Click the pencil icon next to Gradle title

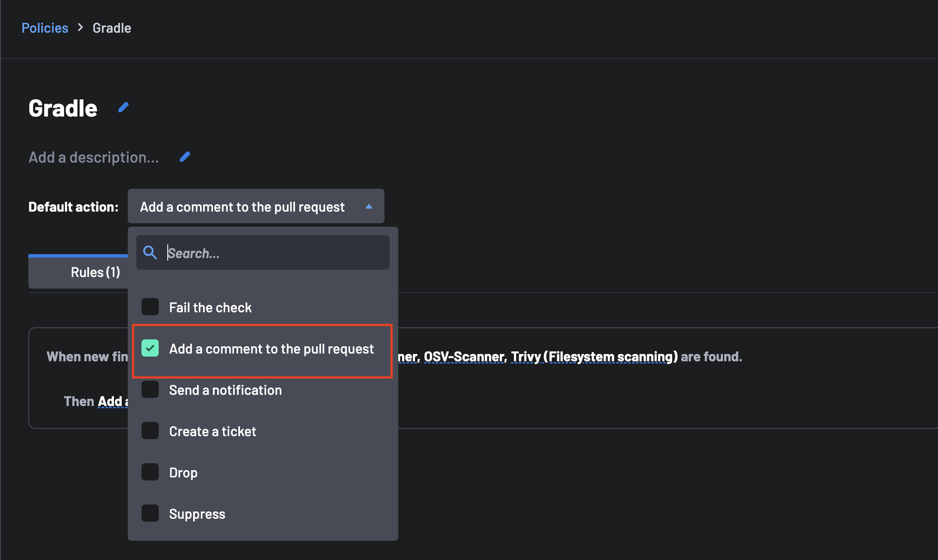coord(123,107)
